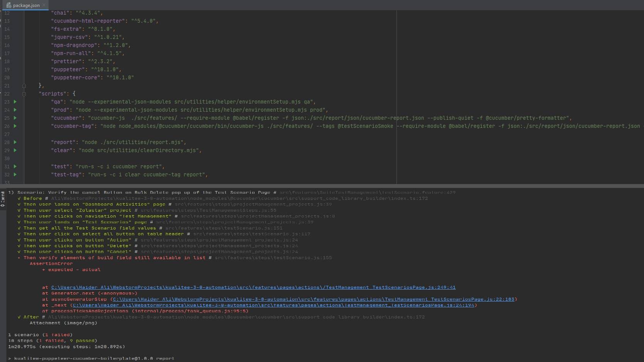Click the @testScenarioSmoke tag in cucumber-tag script
Image resolution: width=644 pixels, height=362 pixels.
(x=365, y=126)
